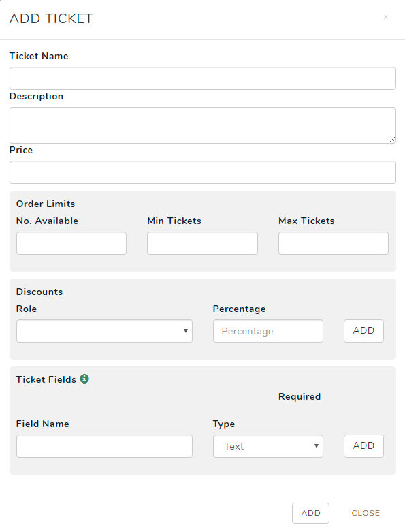Close the Add Ticket dialog with X
This screenshot has width=405, height=532.
coord(385,17)
